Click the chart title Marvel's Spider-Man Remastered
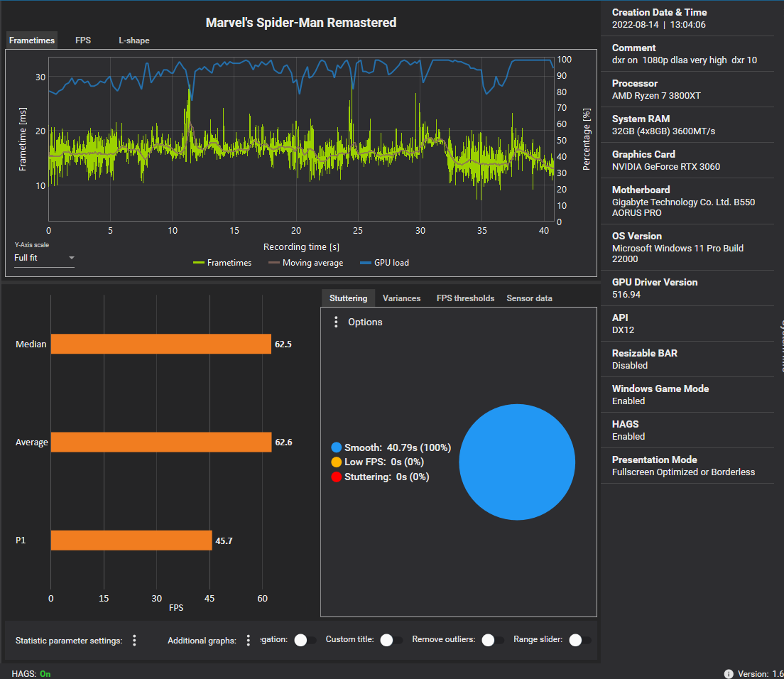 click(301, 23)
